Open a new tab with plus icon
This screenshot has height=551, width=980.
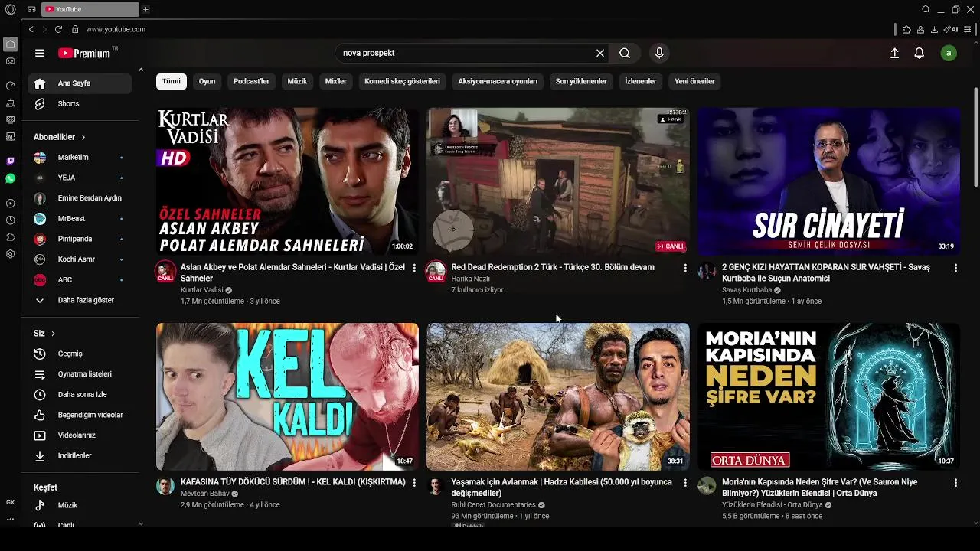(145, 9)
